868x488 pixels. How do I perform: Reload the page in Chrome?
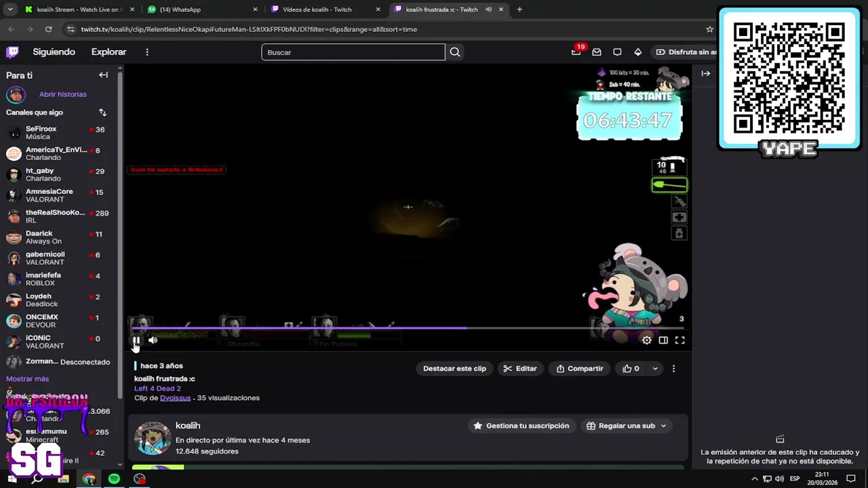click(48, 29)
